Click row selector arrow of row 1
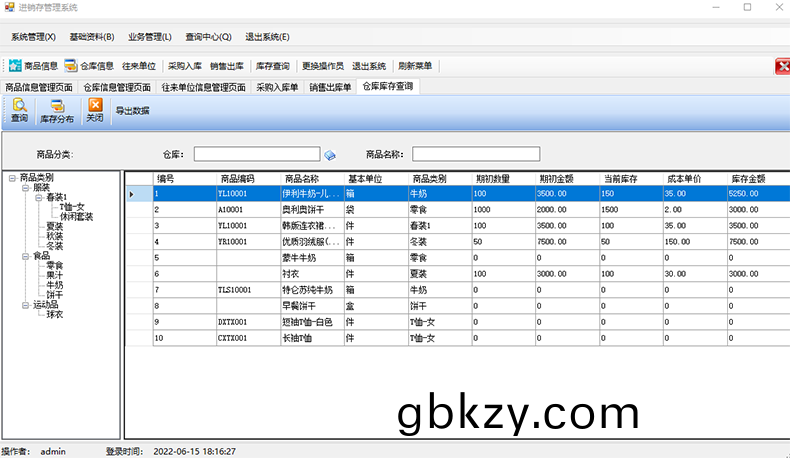Viewport: 790px width, 458px height. [x=132, y=194]
